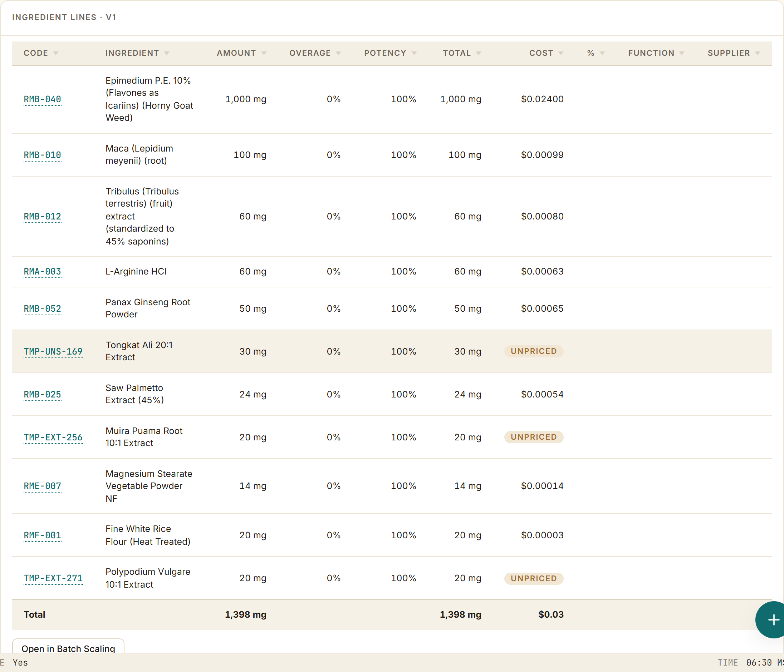Click the OVERAGE column sort arrow
Screen dimensions: 784x672
338,53
